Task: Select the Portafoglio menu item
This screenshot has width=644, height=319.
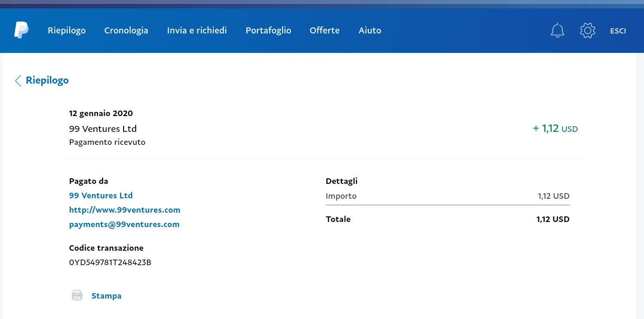Action: tap(269, 30)
